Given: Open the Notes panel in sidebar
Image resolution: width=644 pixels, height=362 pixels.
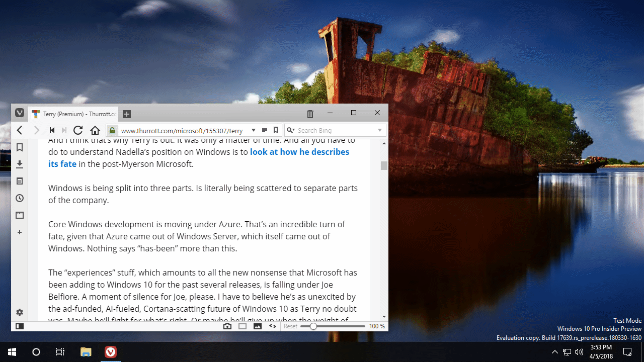Looking at the screenshot, I should pos(19,181).
